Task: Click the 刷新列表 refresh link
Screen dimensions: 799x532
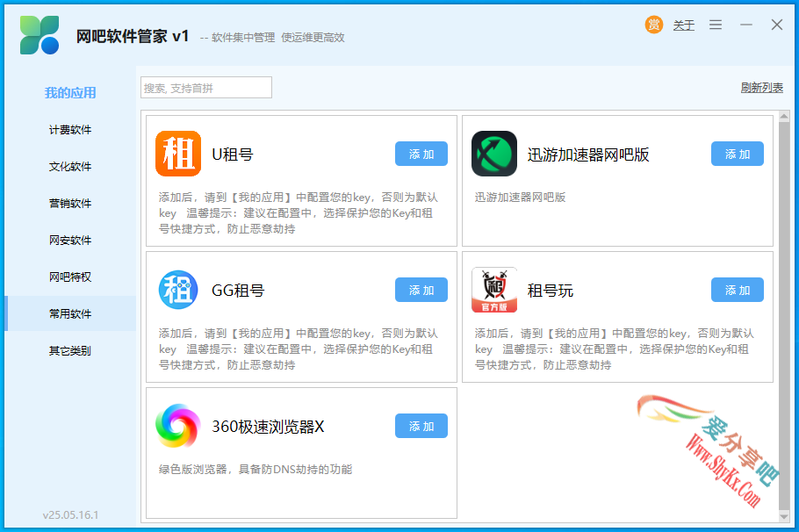Action: [x=761, y=88]
